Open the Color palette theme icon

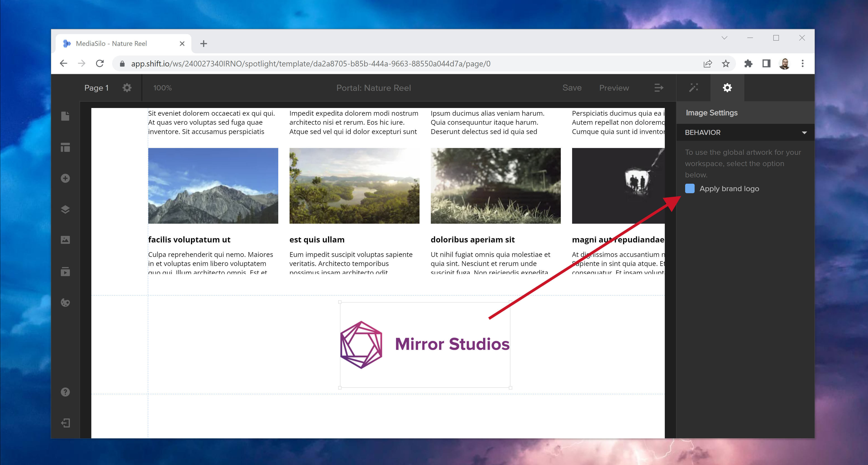65,302
